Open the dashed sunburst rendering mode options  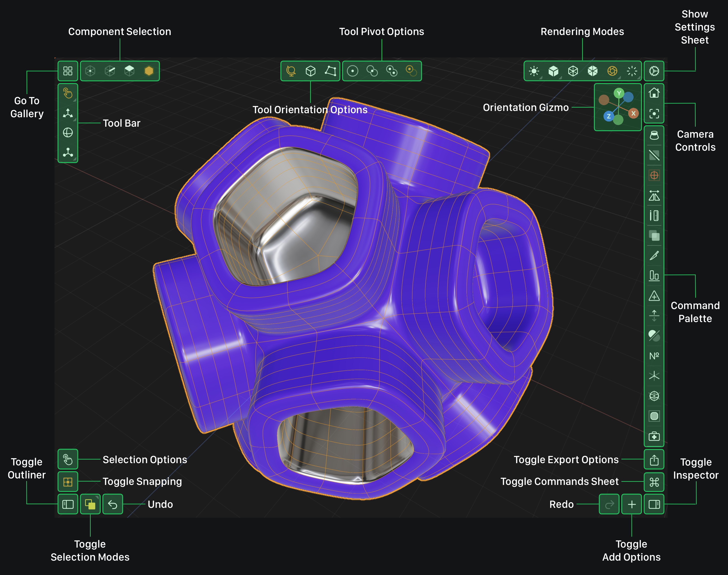(632, 71)
